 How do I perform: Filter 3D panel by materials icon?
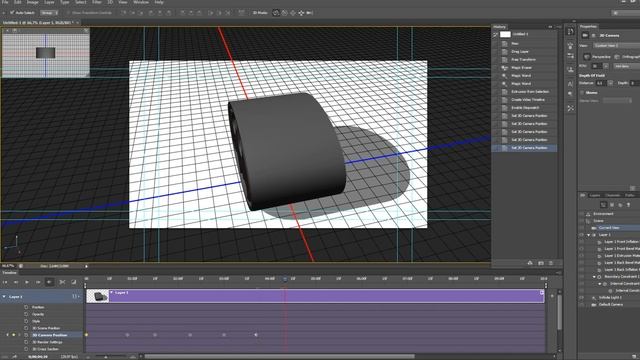pyautogui.click(x=620, y=205)
